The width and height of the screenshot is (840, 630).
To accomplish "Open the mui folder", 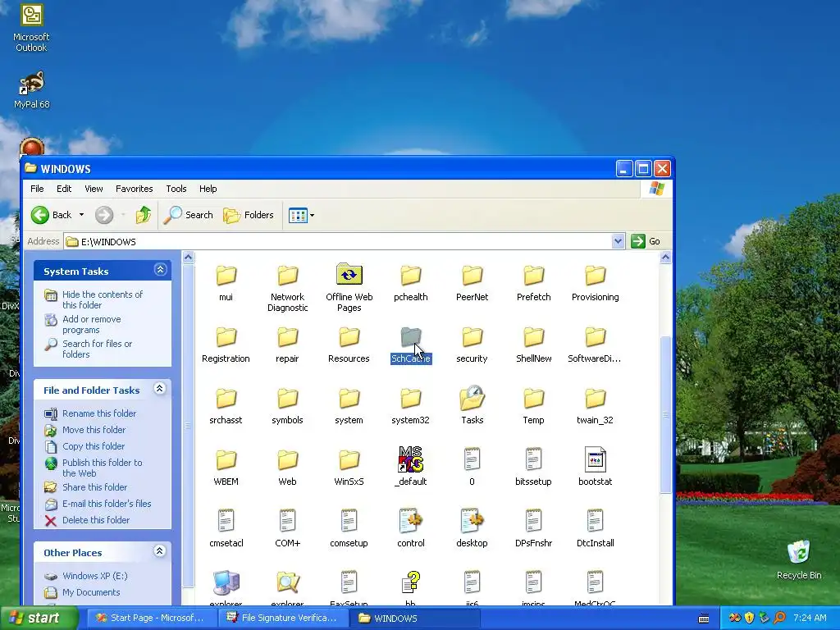I will tap(226, 284).
